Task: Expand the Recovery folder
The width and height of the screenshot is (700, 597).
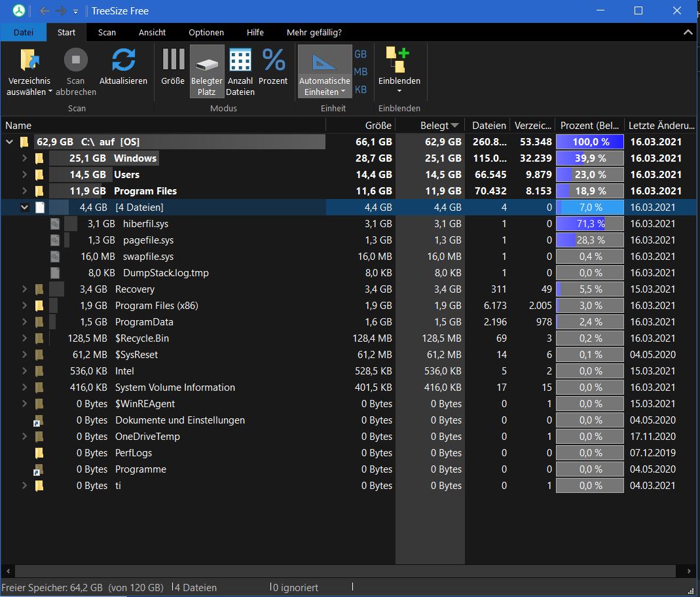Action: 24,289
